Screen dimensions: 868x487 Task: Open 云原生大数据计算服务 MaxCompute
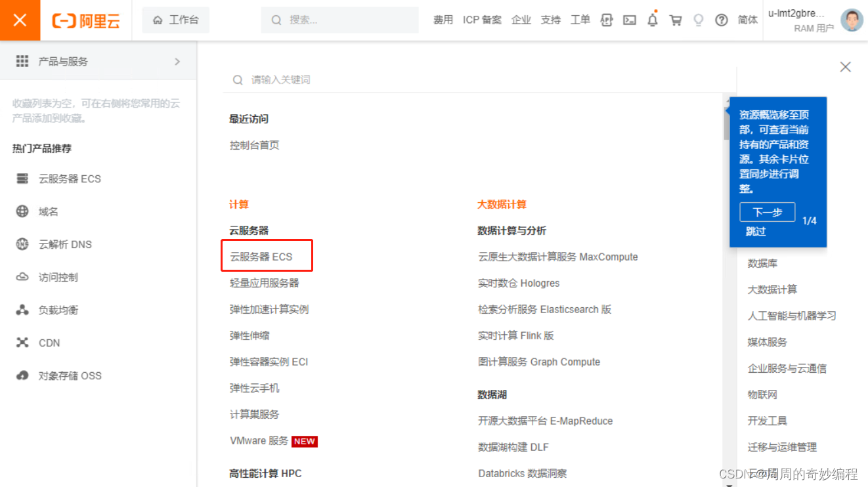tap(558, 257)
